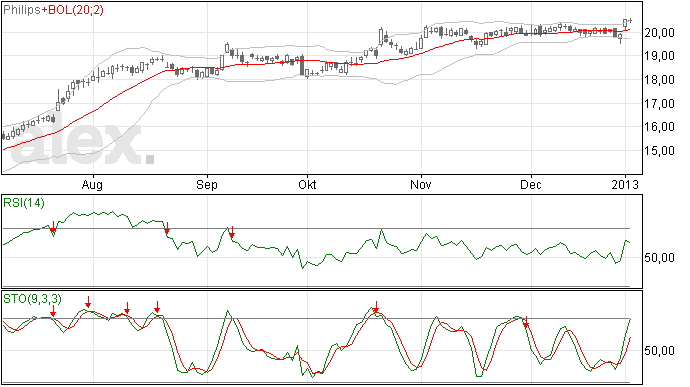Image resolution: width=690 pixels, height=387 pixels.
Task: Click the RSI(14) panel label
Action: pos(24,203)
